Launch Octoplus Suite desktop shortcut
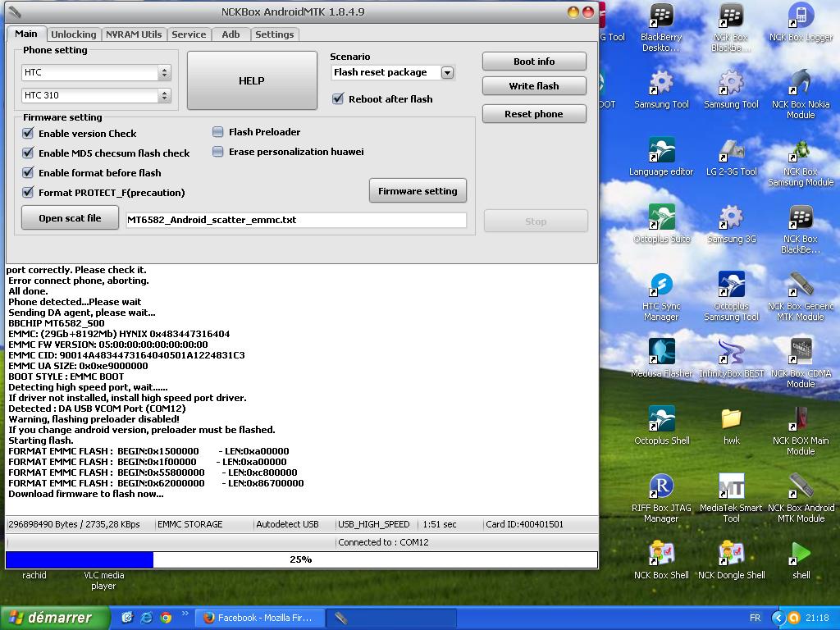The image size is (840, 630). 662,224
